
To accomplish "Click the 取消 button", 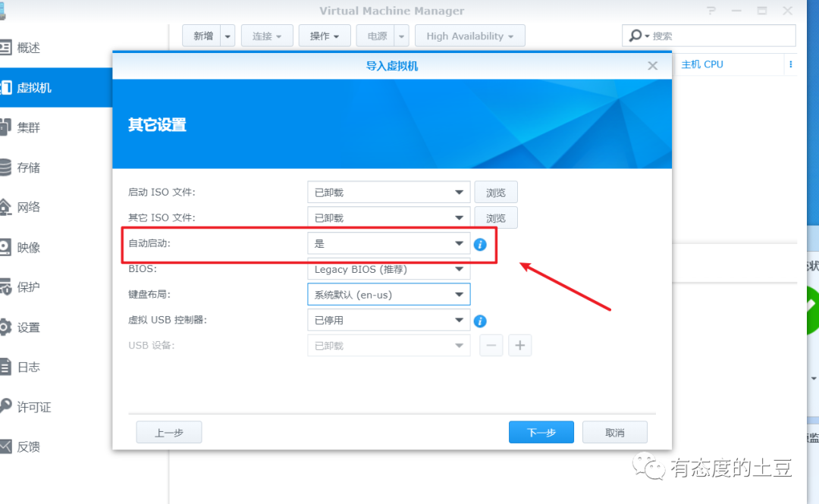I will [x=615, y=433].
